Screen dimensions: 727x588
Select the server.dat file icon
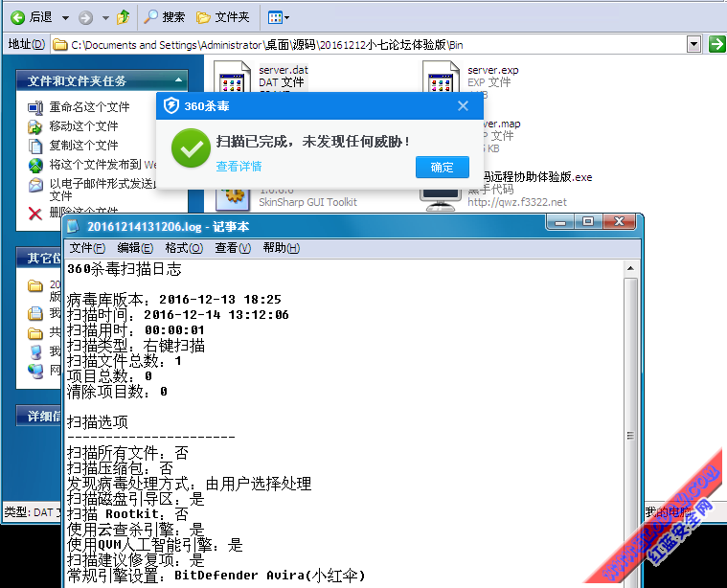[x=233, y=78]
